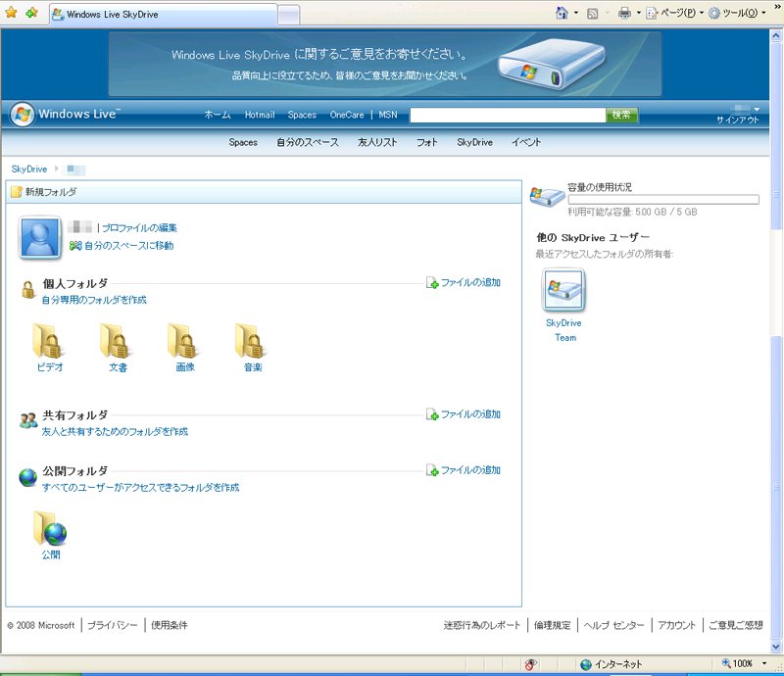This screenshot has height=676, width=784.
Task: Click 友人と共有するためのフォルダを作成 link
Action: (115, 431)
